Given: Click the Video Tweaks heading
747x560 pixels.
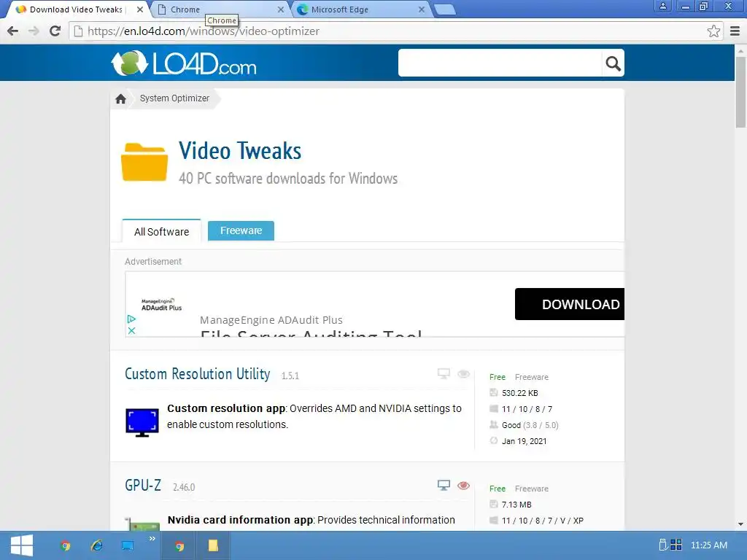Looking at the screenshot, I should pyautogui.click(x=240, y=151).
